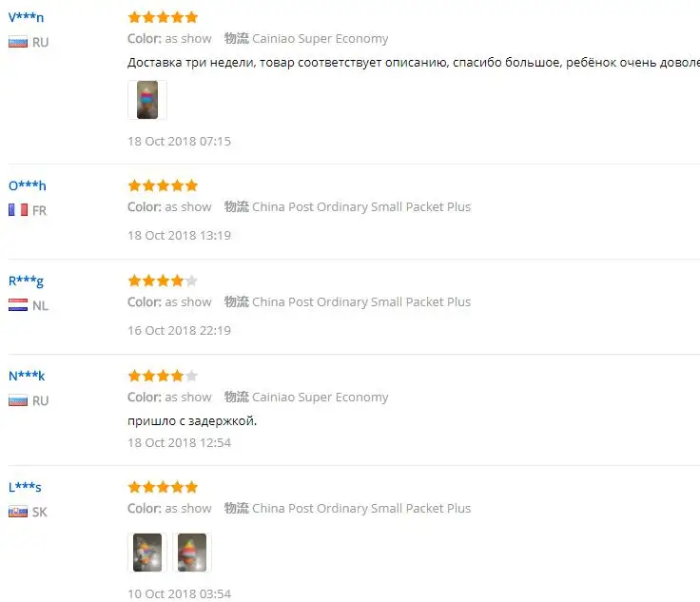Click the Russian flag icon under N***k
700x602 pixels.
click(18, 400)
